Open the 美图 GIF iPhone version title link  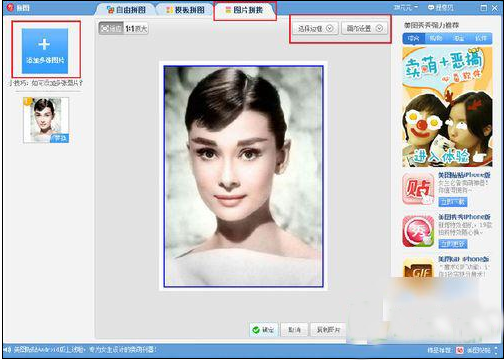(x=463, y=259)
